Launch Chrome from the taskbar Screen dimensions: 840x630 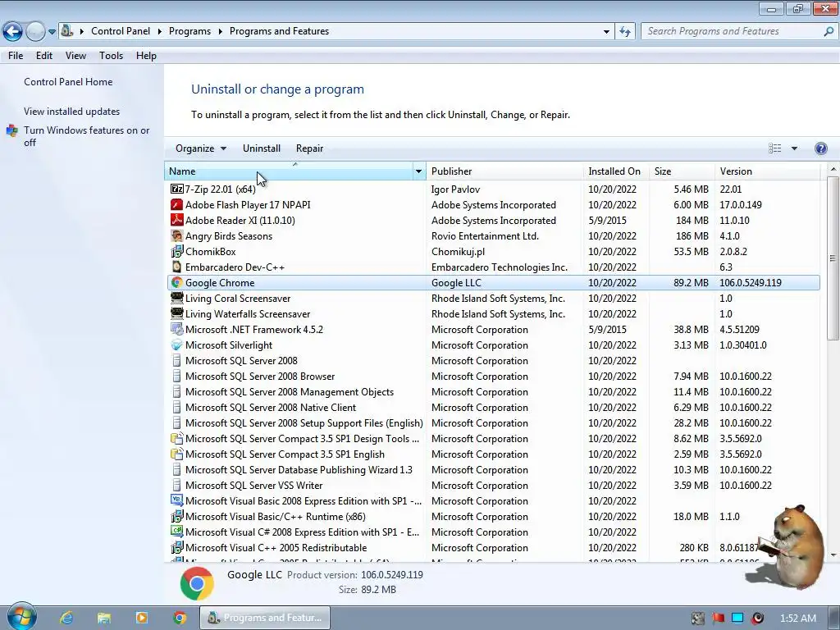(x=180, y=618)
